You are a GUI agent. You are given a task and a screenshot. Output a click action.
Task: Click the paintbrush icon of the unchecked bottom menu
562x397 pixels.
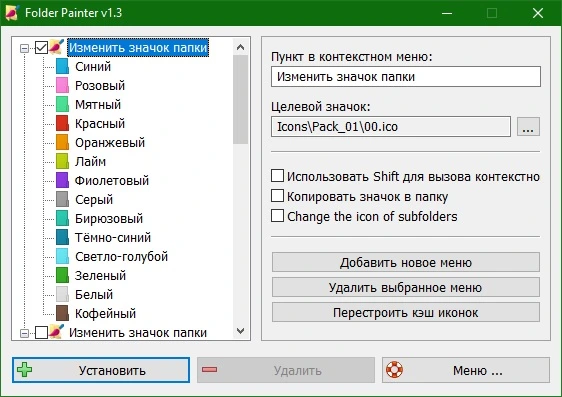point(57,332)
